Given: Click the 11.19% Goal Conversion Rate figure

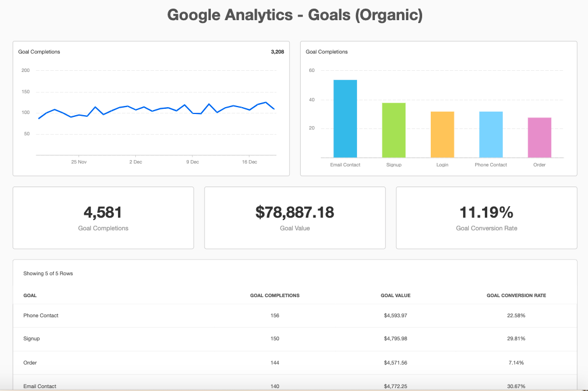Looking at the screenshot, I should point(487,212).
